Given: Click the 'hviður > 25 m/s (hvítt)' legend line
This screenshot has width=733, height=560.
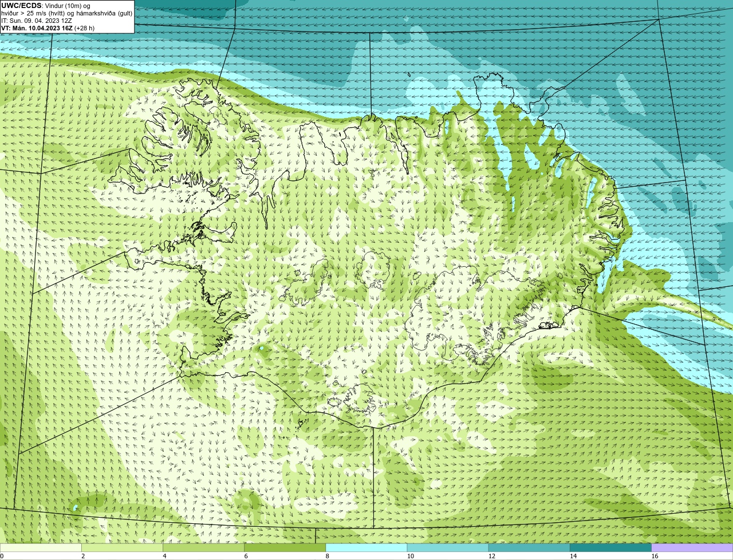Looking at the screenshot, I should tap(33, 13).
